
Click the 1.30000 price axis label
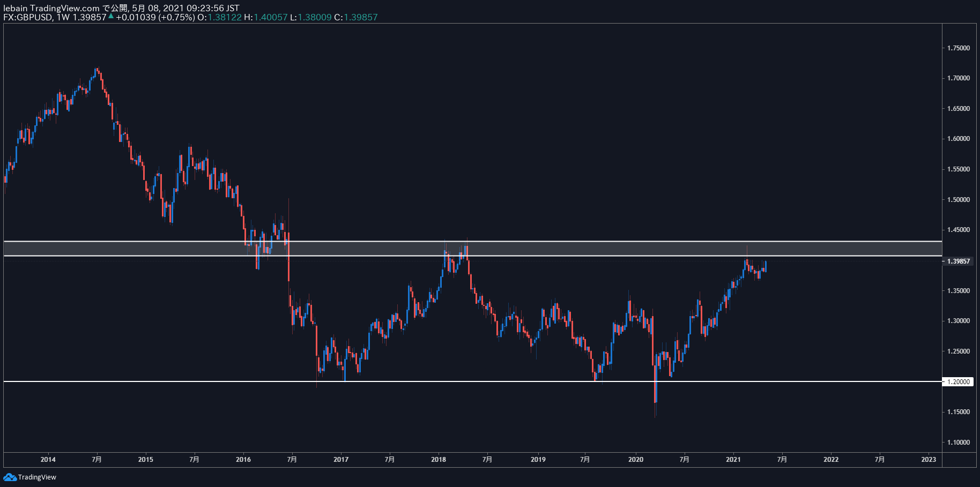point(959,321)
